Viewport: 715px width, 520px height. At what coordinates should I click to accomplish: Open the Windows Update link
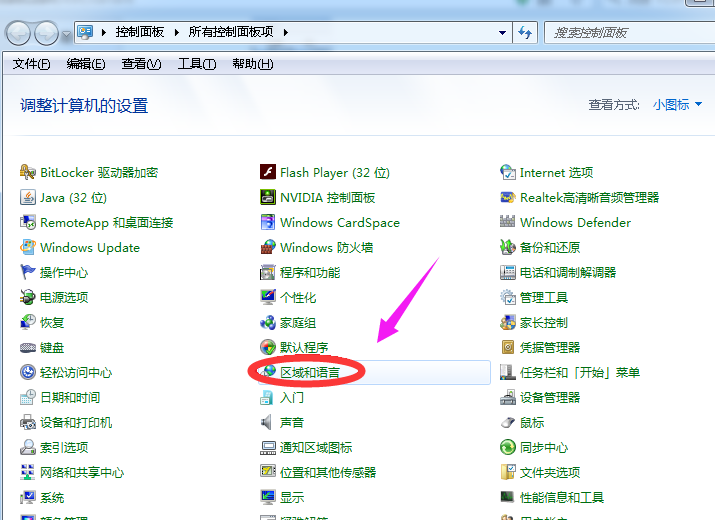point(89,247)
